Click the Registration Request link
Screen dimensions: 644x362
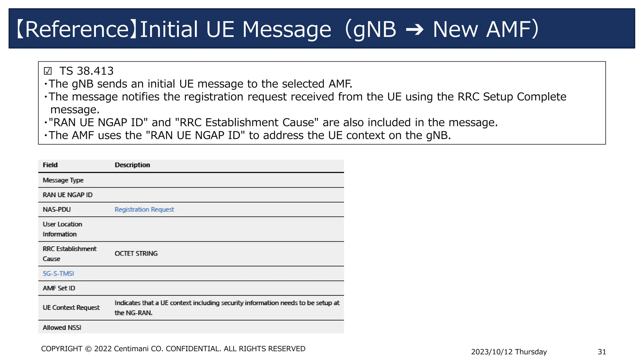144,209
